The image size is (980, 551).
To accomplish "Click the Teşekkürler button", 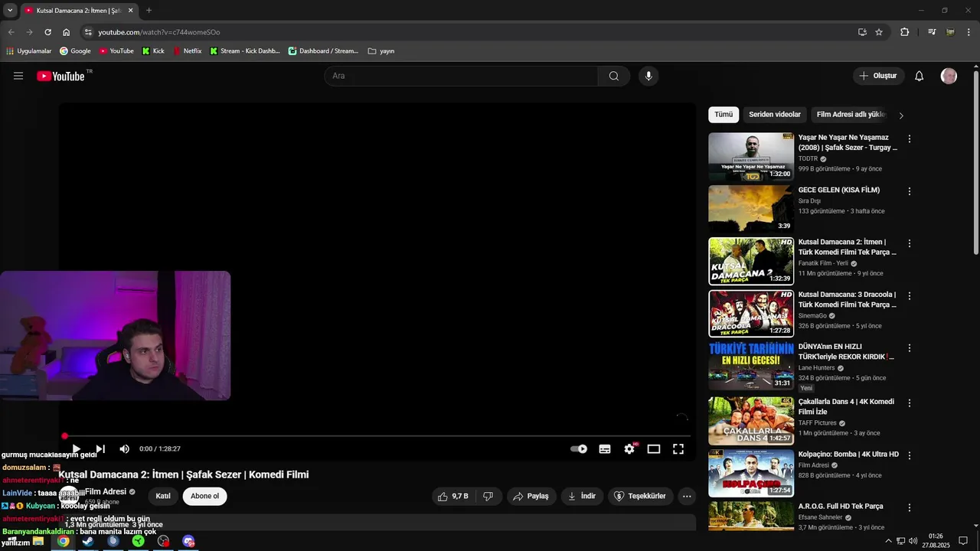I will point(640,496).
